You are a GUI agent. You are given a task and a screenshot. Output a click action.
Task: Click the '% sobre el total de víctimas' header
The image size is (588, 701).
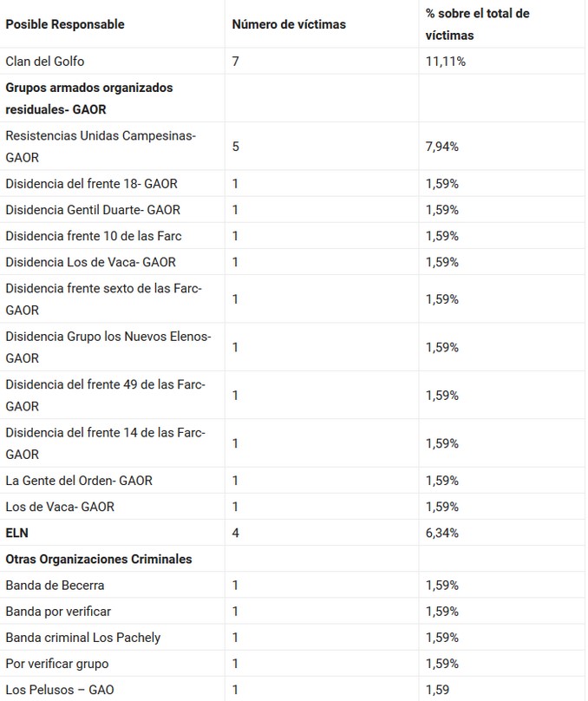point(478,24)
